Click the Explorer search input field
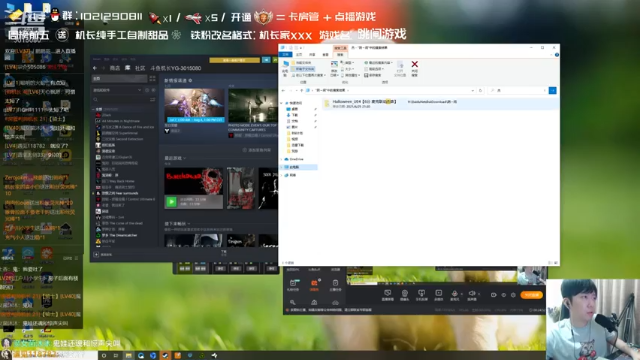The image size is (640, 360). pos(518,91)
